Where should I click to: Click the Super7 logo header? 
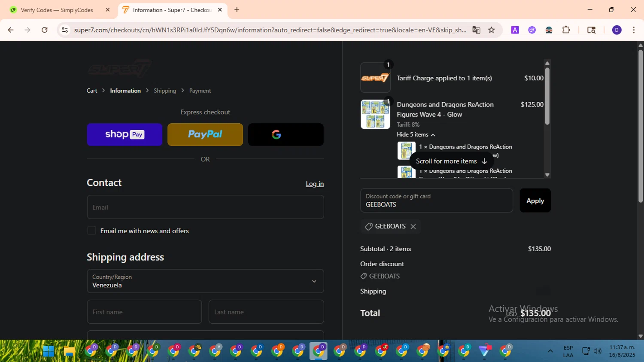119,68
